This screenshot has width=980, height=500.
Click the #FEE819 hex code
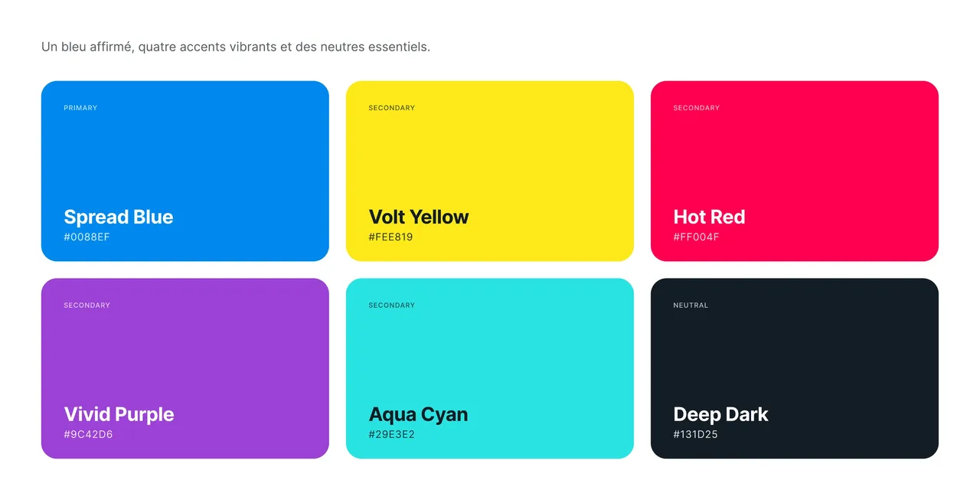pyautogui.click(x=391, y=237)
